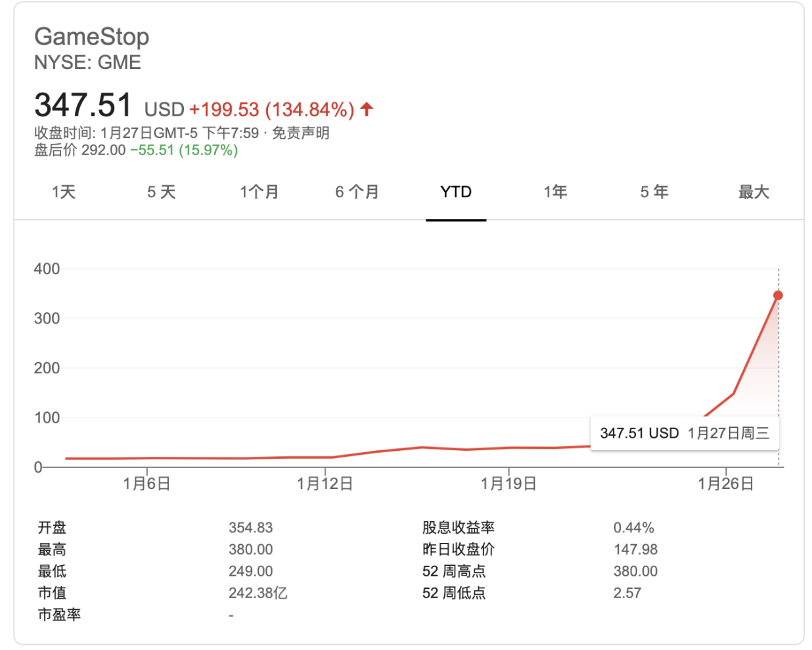Click the 300 y-axis label
This screenshot has height=650, width=812.
click(x=47, y=319)
